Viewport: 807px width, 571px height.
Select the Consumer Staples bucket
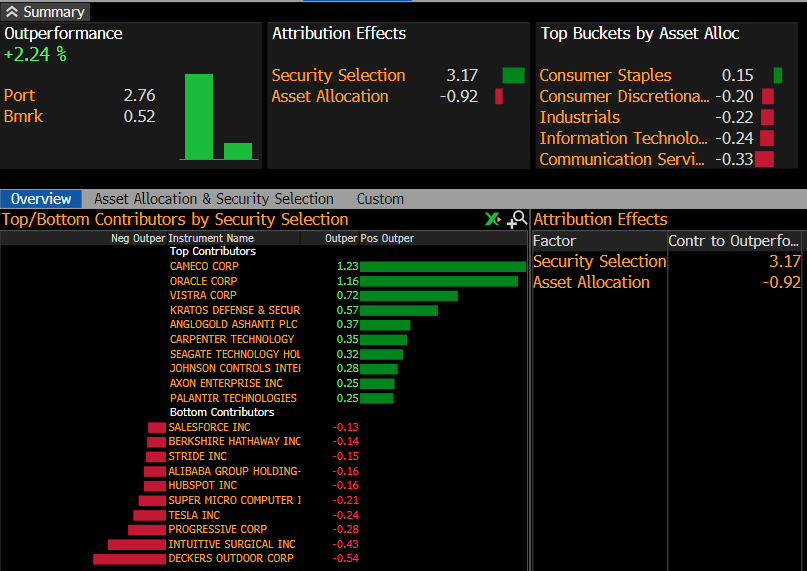pos(605,75)
